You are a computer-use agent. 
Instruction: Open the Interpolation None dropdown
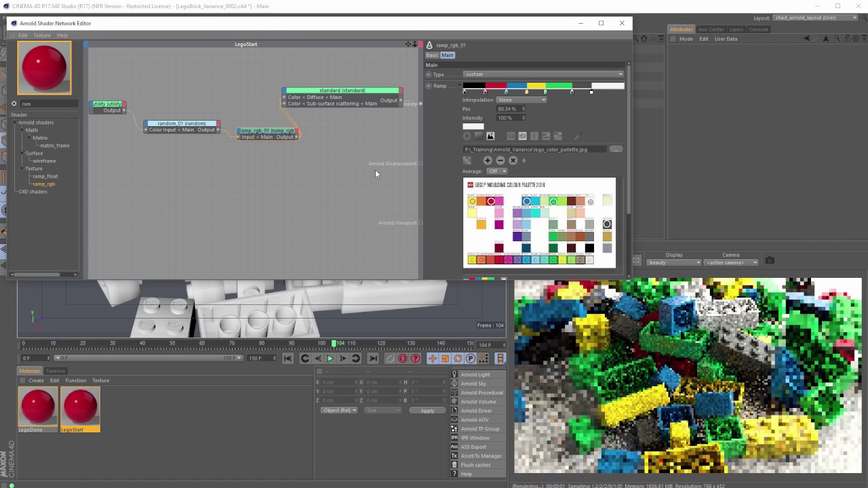(x=521, y=100)
